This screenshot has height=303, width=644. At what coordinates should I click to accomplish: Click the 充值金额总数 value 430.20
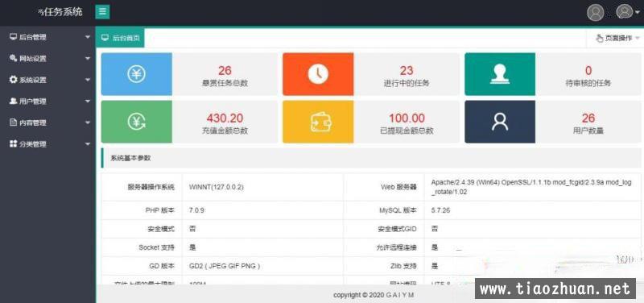click(225, 118)
